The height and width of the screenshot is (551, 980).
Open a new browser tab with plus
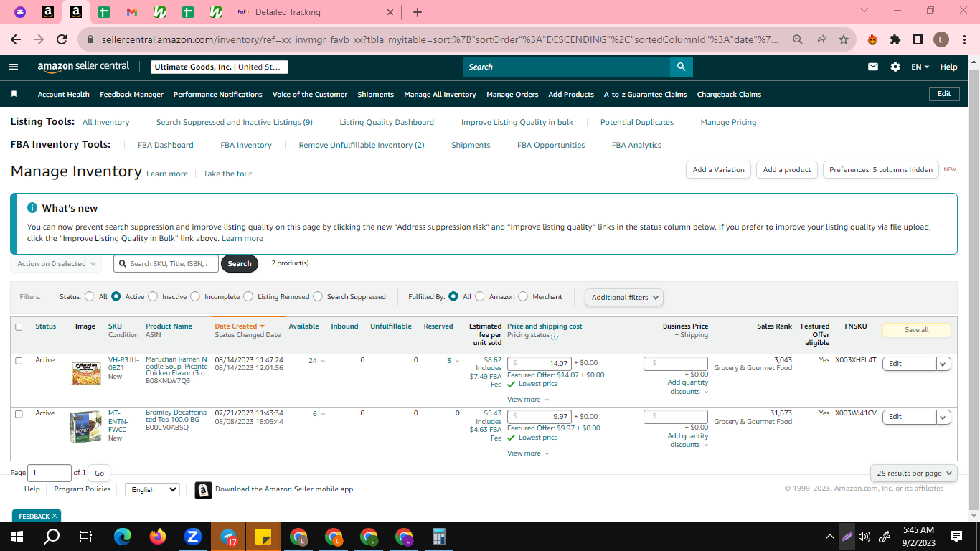pos(418,12)
